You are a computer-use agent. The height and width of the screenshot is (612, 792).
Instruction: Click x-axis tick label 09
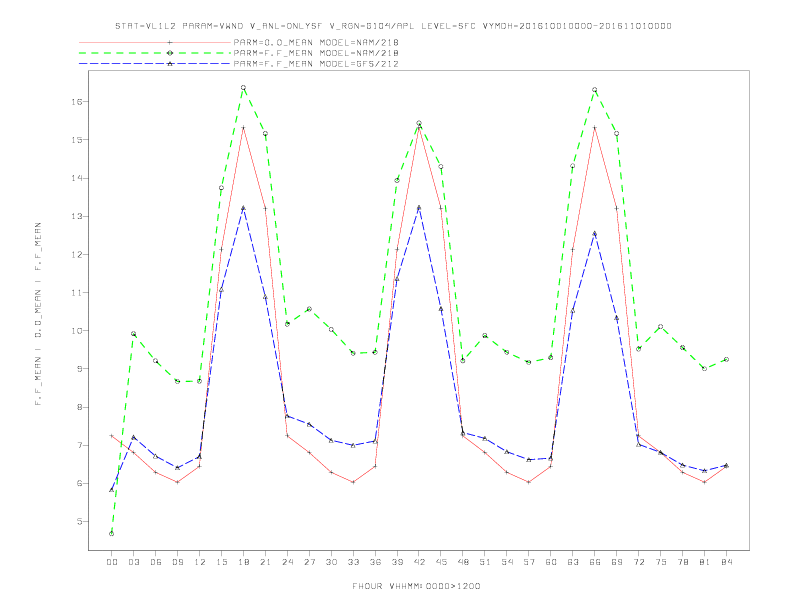pyautogui.click(x=177, y=562)
